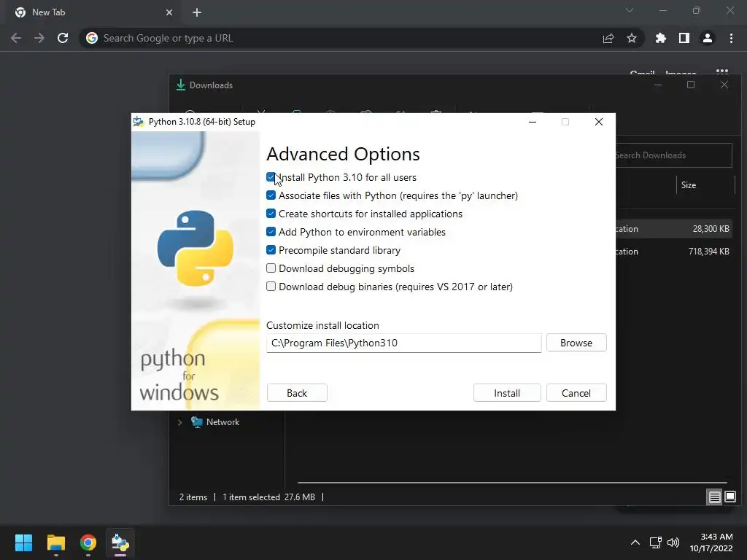Click the install location path field
Screen dimensions: 747x560
click(x=403, y=343)
